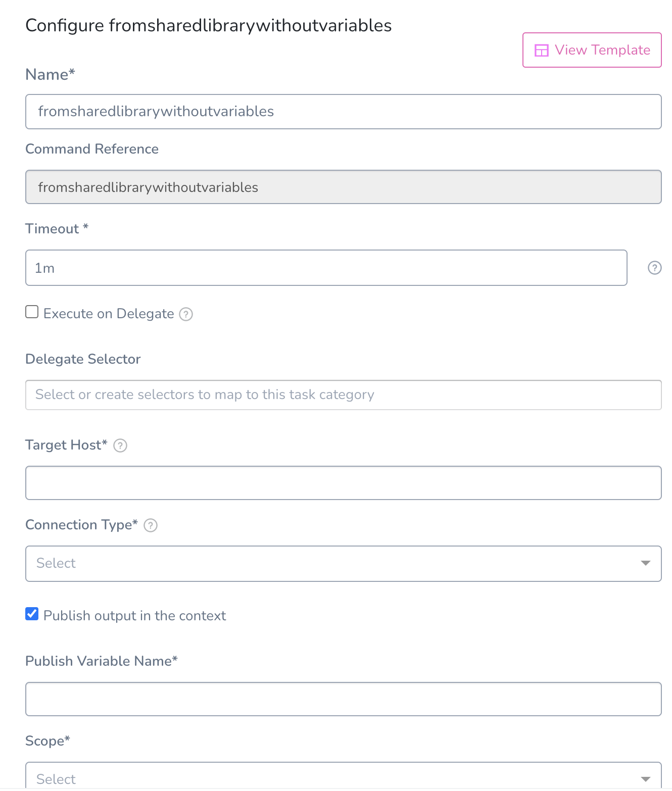The height and width of the screenshot is (791, 672).
Task: Click the Publish Variable Name field
Action: [x=344, y=699]
